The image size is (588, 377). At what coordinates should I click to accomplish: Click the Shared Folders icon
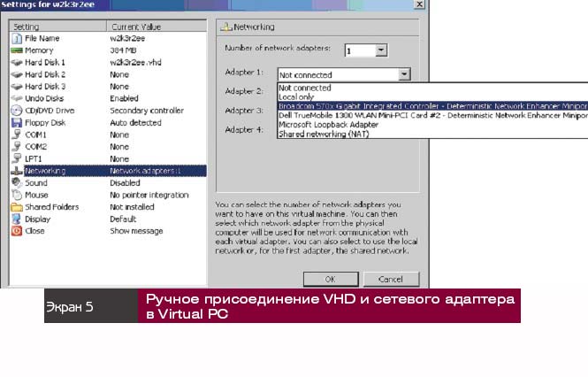(17, 206)
